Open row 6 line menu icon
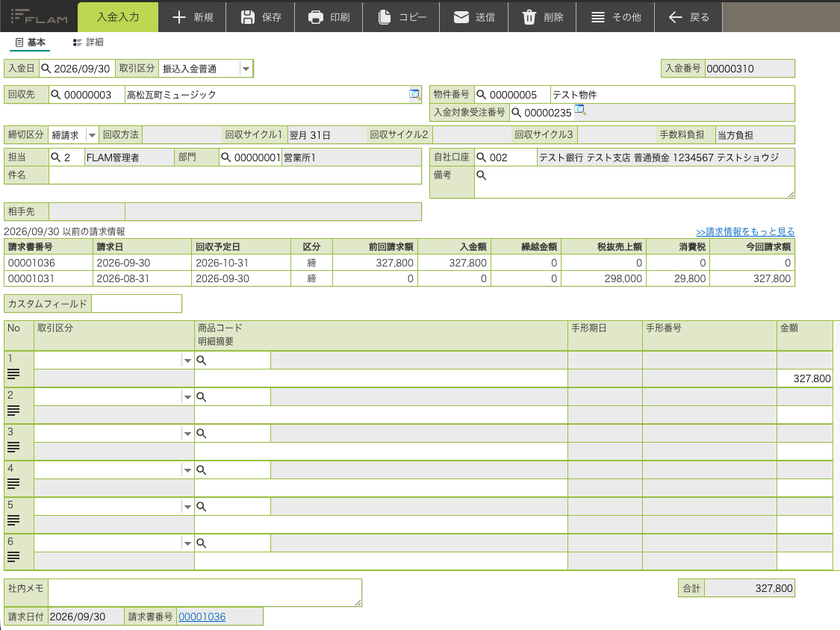The height and width of the screenshot is (630, 840). coord(13,557)
